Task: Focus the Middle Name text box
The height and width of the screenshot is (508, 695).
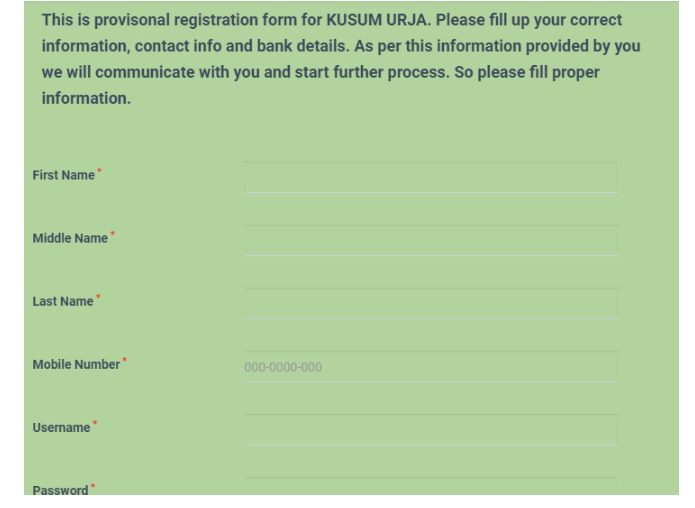Action: tap(430, 240)
